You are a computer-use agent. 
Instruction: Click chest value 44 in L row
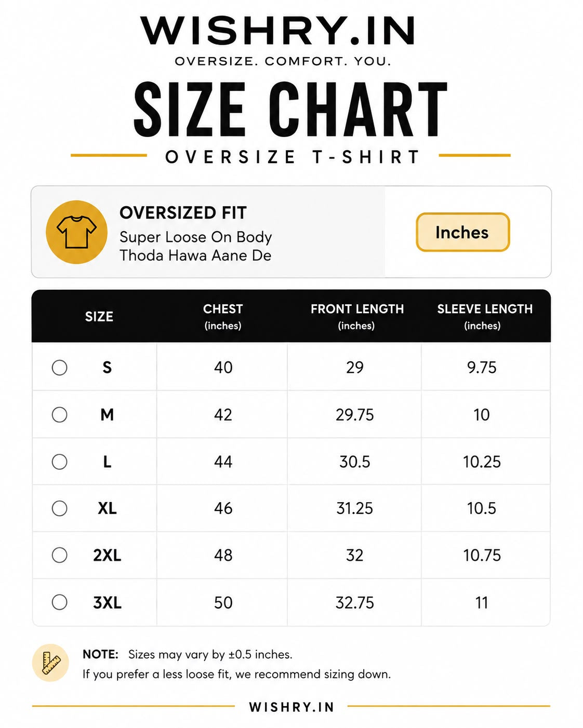pos(223,462)
